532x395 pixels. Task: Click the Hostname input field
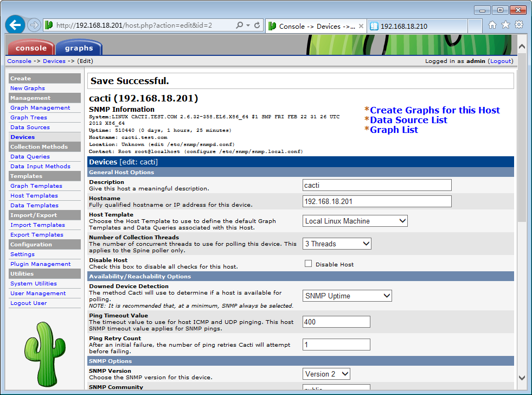tap(377, 202)
